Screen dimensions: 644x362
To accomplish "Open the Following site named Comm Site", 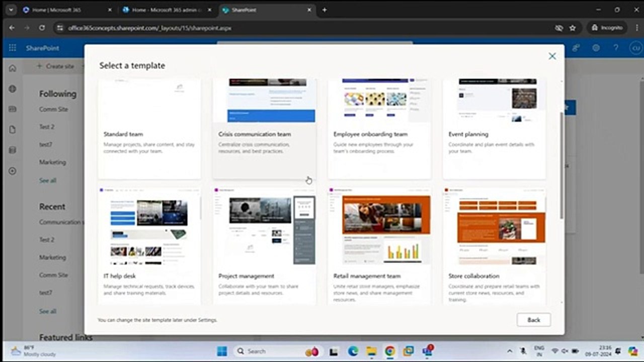I will coord(53,109).
